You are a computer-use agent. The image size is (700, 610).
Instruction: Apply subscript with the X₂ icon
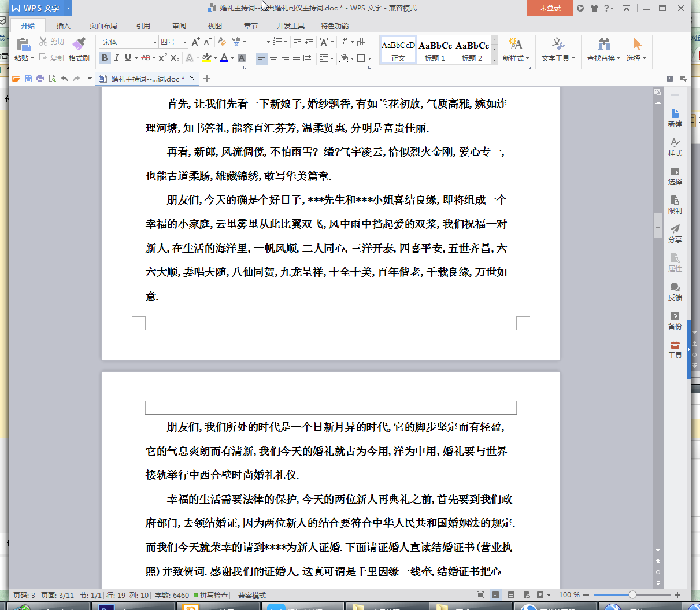point(175,58)
